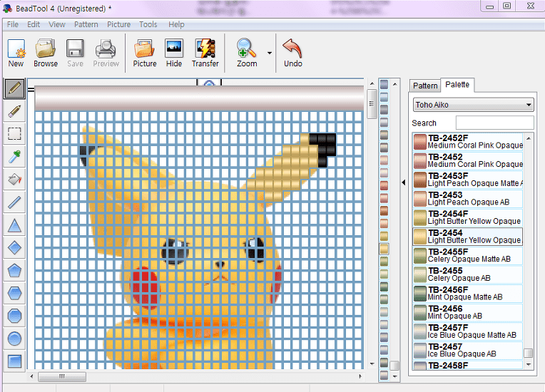Select the Hexagon shape tool
Screen dimensions: 545x392
coord(14,294)
